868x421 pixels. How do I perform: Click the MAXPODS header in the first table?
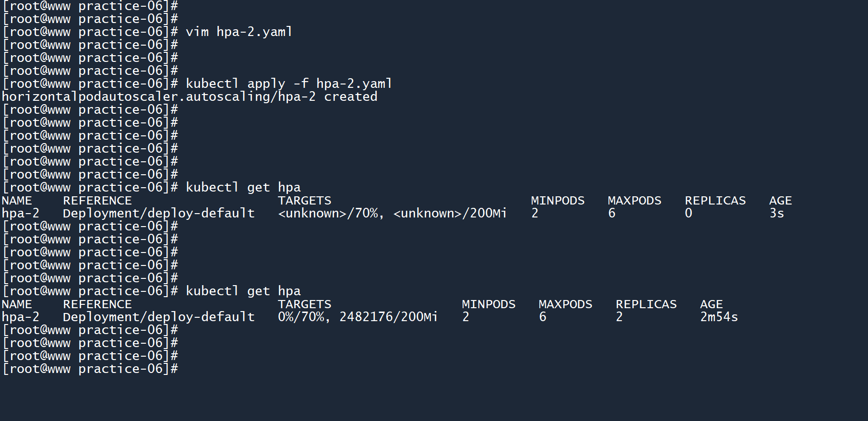634,201
